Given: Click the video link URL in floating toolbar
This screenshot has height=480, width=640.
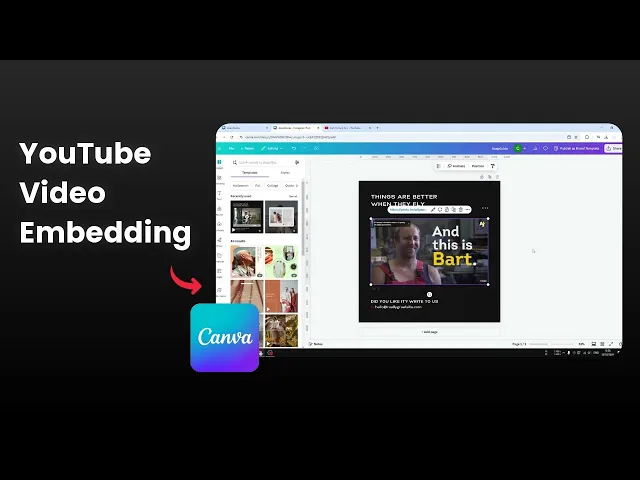Looking at the screenshot, I should tap(408, 210).
